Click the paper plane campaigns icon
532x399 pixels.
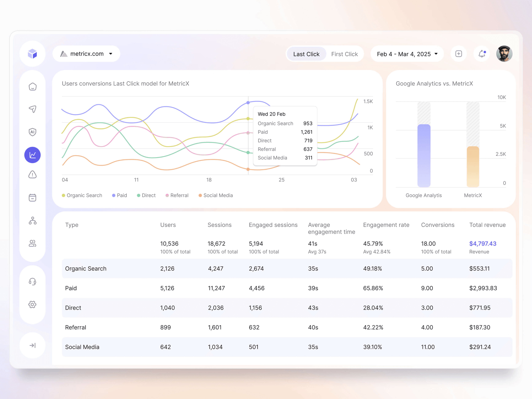pyautogui.click(x=33, y=109)
